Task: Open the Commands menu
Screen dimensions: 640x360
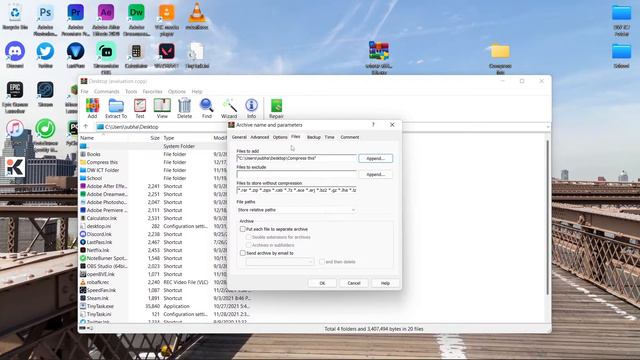Action: [x=107, y=91]
